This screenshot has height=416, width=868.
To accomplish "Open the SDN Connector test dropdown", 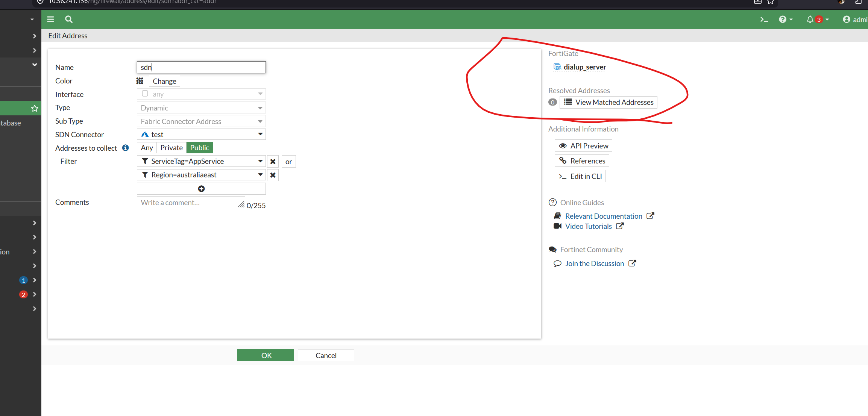I will tap(201, 135).
